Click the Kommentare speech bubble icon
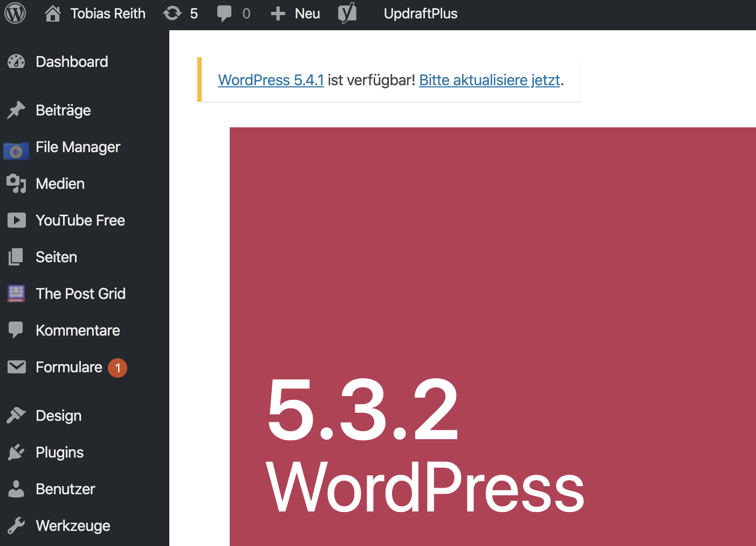 16,330
